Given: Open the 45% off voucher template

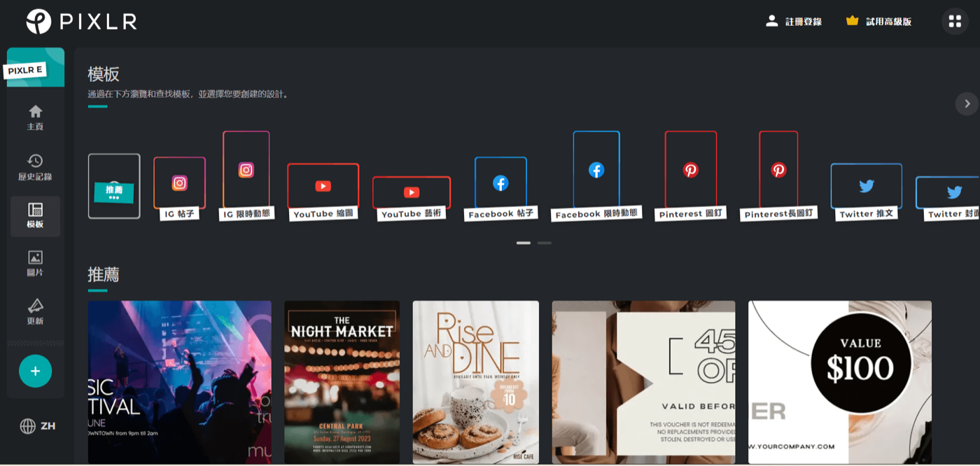Looking at the screenshot, I should tap(643, 382).
